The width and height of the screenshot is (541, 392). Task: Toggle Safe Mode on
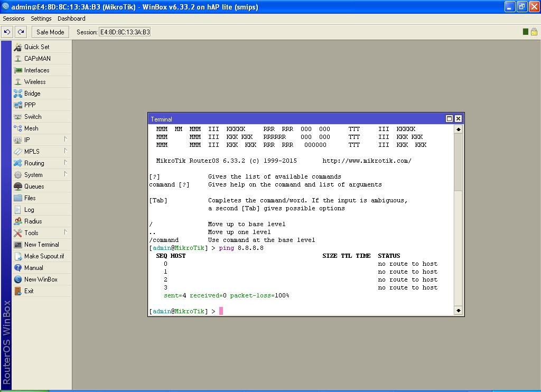pos(50,32)
